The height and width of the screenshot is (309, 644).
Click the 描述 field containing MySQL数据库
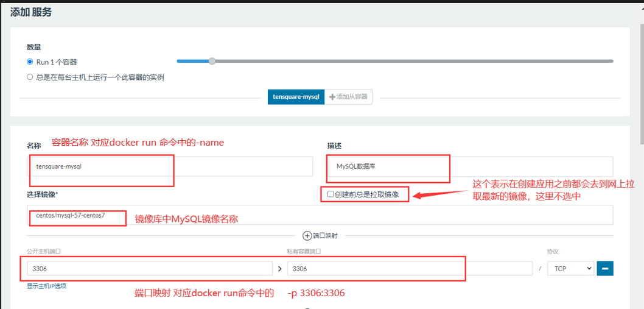470,166
